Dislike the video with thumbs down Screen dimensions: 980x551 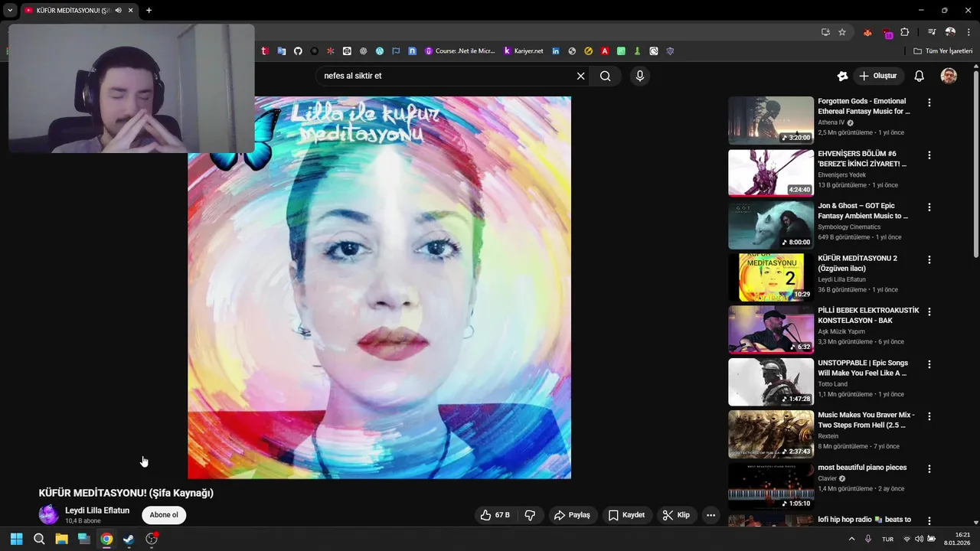click(x=530, y=515)
